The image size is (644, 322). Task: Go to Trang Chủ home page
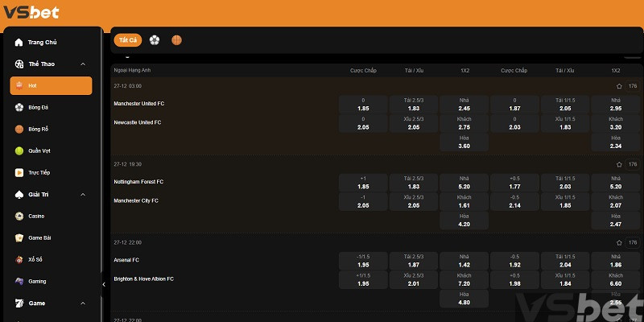[41, 42]
